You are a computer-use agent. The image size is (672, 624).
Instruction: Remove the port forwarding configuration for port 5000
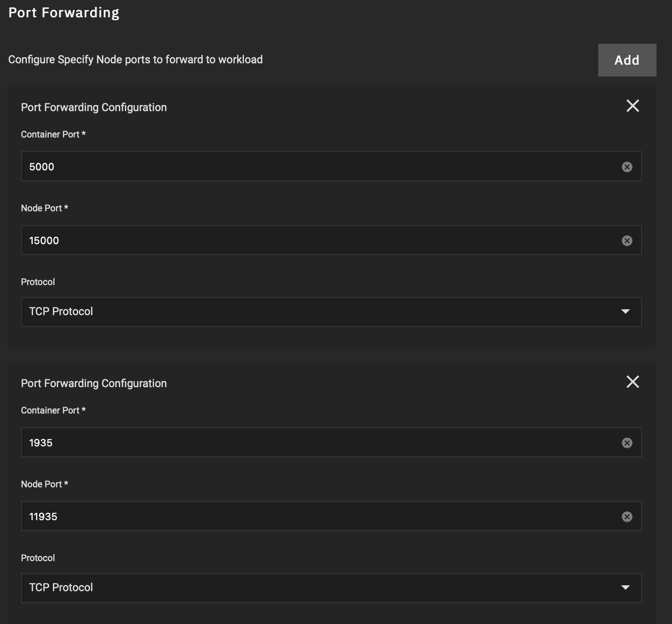[632, 106]
